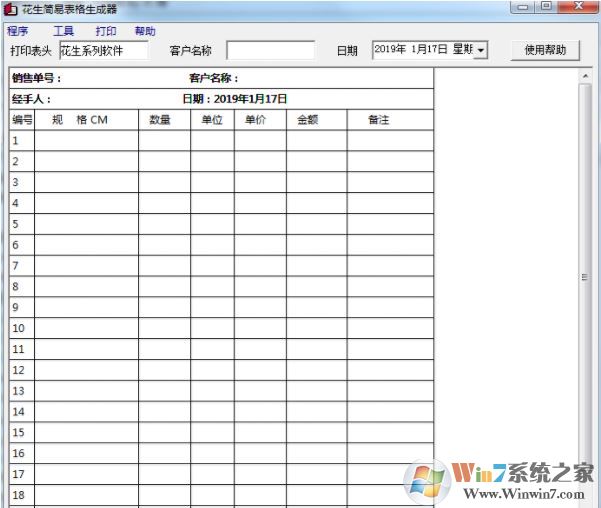601x508 pixels.
Task: Click the 日期：2019年1月17日 text in table
Action: (x=235, y=99)
